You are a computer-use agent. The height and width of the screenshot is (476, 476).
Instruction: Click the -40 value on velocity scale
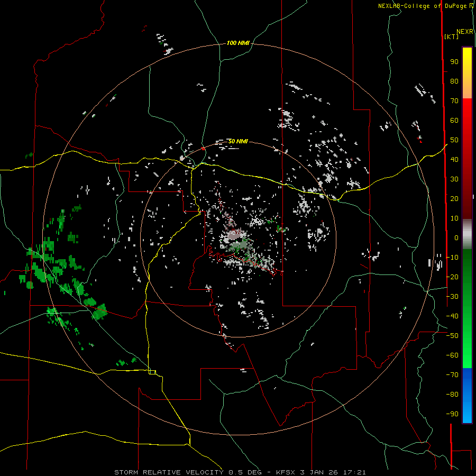click(452, 316)
